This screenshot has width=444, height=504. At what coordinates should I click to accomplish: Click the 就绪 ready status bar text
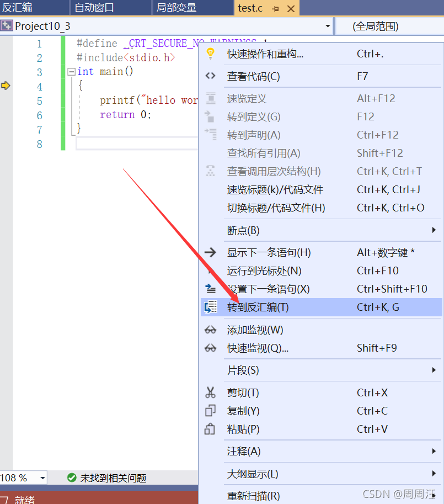[x=24, y=499]
